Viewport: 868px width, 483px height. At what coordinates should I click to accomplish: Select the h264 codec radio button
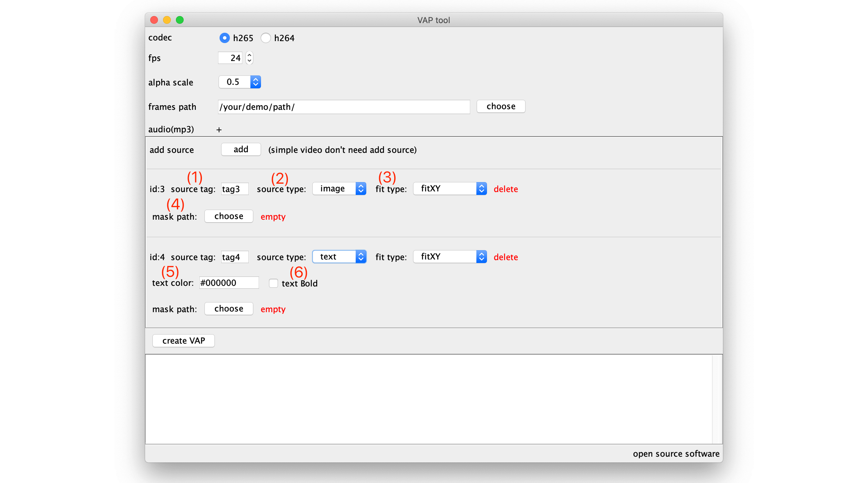coord(265,38)
